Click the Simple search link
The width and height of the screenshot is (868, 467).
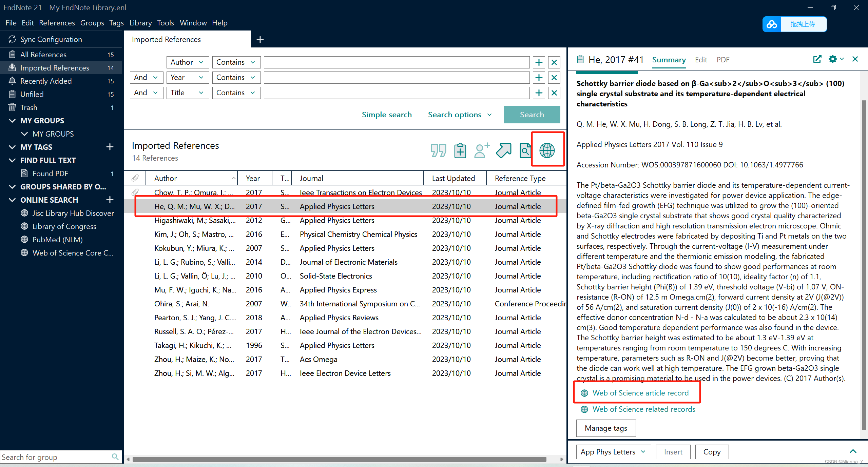point(386,115)
